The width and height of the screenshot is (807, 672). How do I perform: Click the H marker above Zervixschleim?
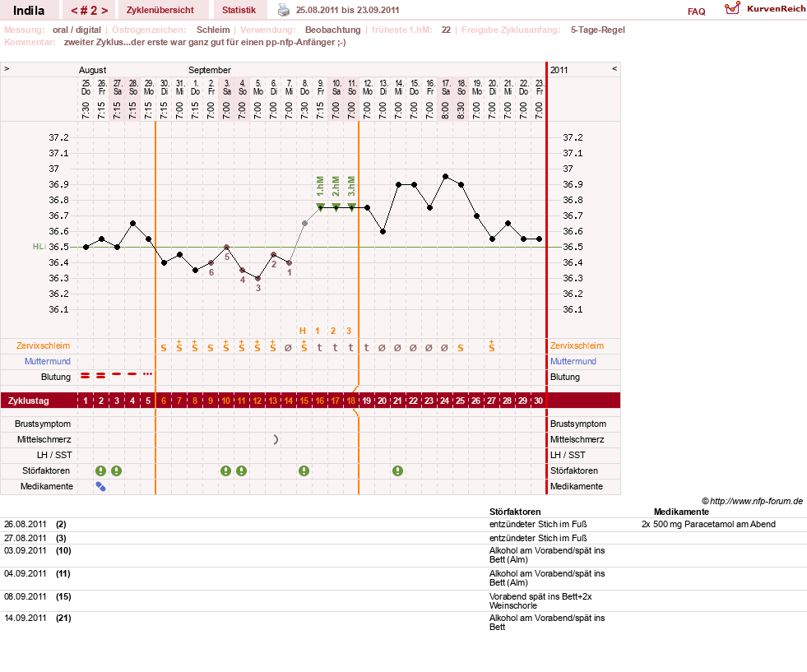tap(303, 331)
